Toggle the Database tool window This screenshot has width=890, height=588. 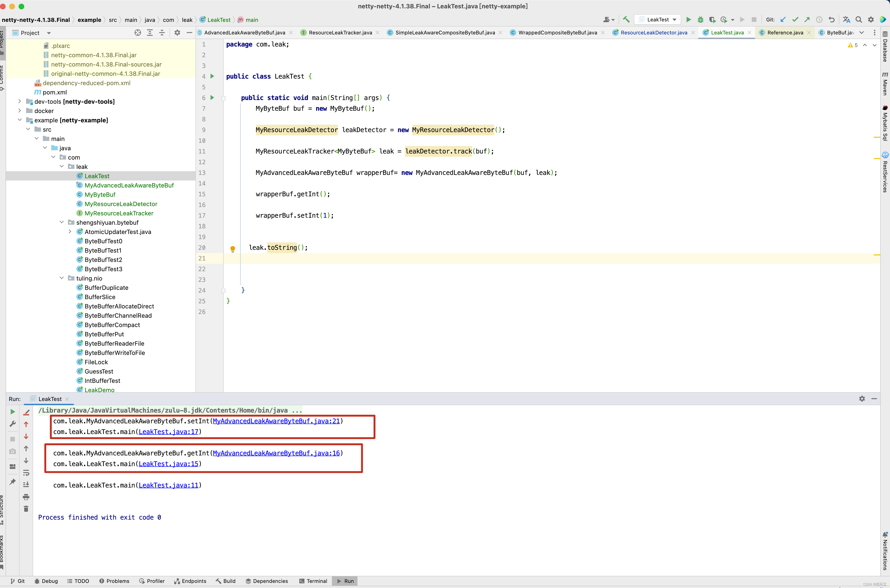[x=885, y=47]
